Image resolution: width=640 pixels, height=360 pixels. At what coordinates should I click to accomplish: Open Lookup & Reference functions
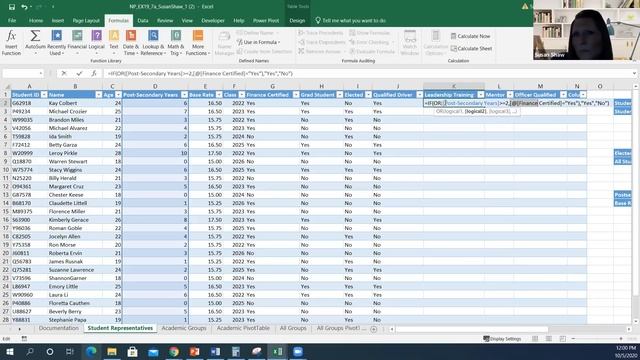click(x=153, y=42)
